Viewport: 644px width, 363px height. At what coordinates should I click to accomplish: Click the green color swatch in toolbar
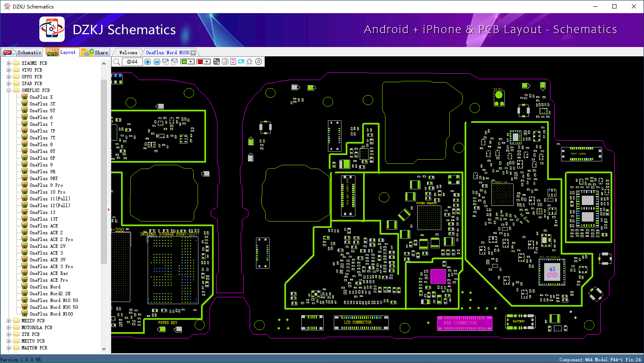tap(184, 62)
